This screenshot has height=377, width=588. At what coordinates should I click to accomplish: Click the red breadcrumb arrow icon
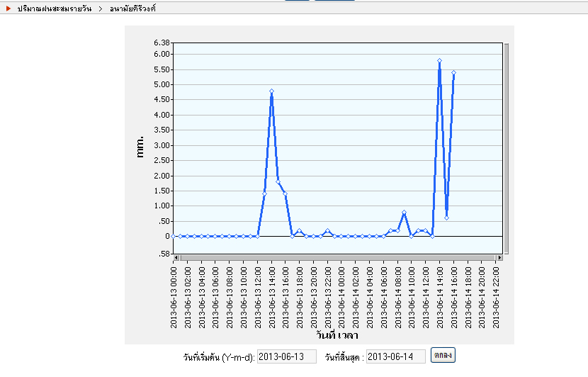pos(9,8)
